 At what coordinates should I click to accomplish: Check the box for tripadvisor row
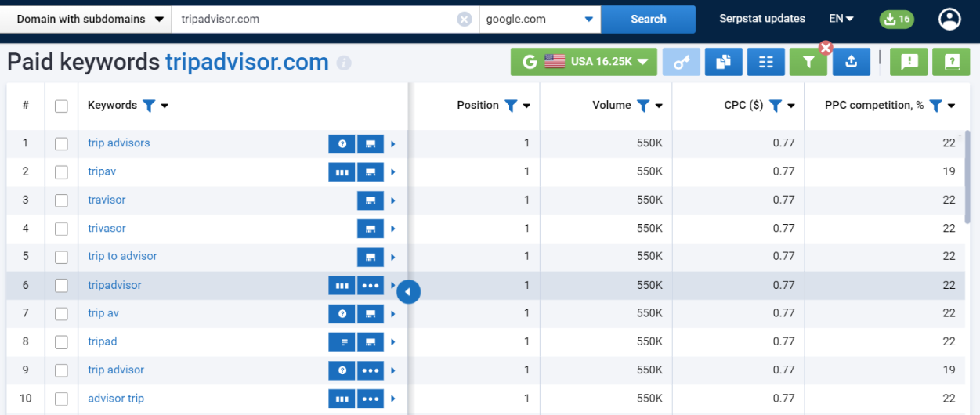61,286
